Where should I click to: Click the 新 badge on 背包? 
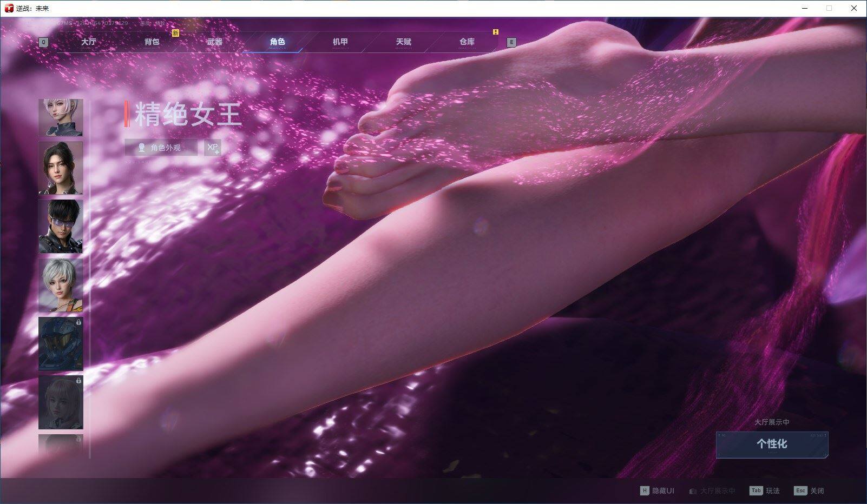tap(175, 33)
